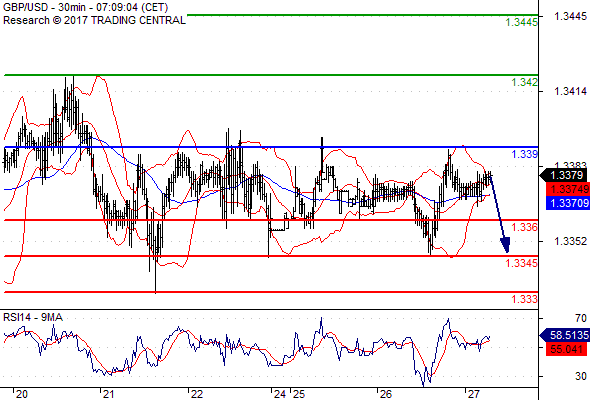Click the Trading Central research copyright text
The image size is (590, 400).
click(x=94, y=20)
